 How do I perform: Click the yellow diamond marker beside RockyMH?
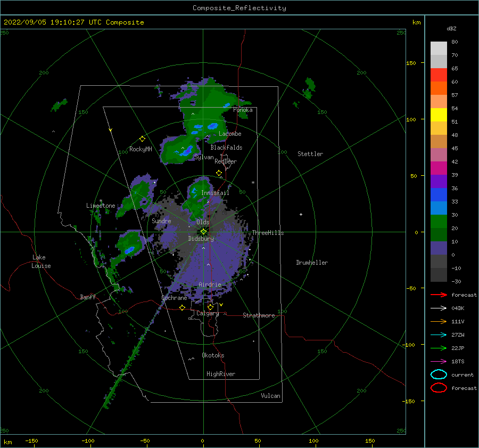(142, 139)
